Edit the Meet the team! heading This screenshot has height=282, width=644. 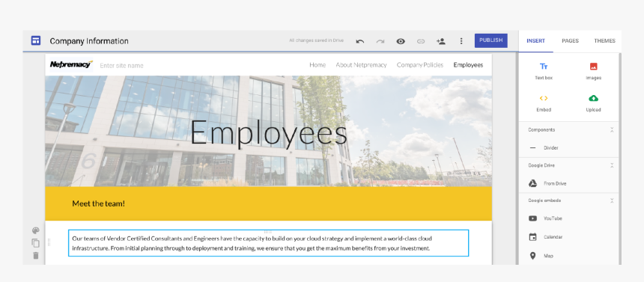coord(99,203)
